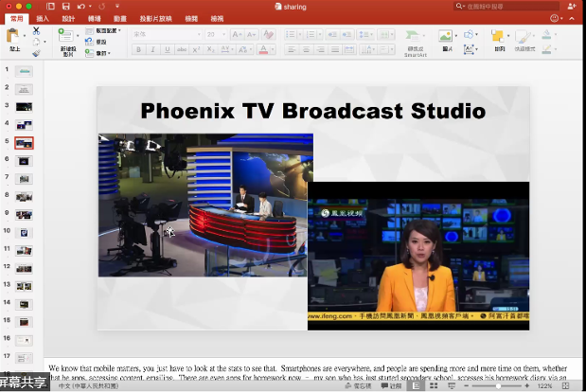
Task: Click the Cut scissors icon
Action: click(36, 30)
